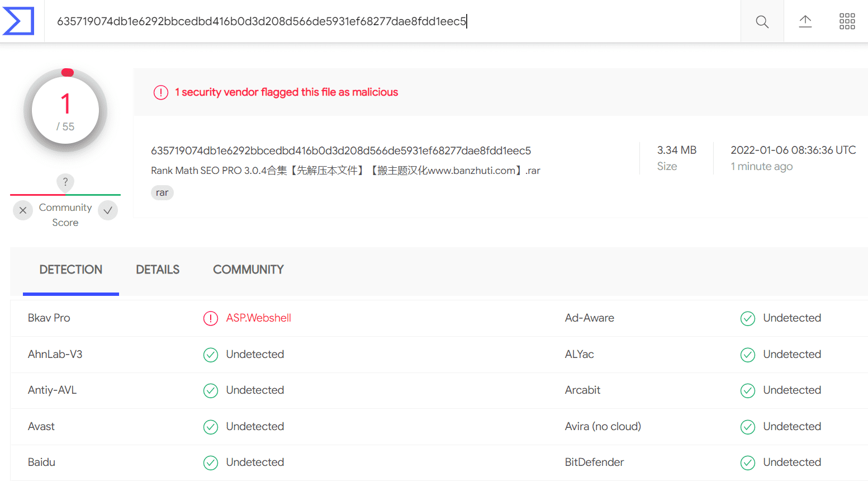Select the Ad-Aware vendor name
Screen dimensions: 868x481
coord(590,318)
